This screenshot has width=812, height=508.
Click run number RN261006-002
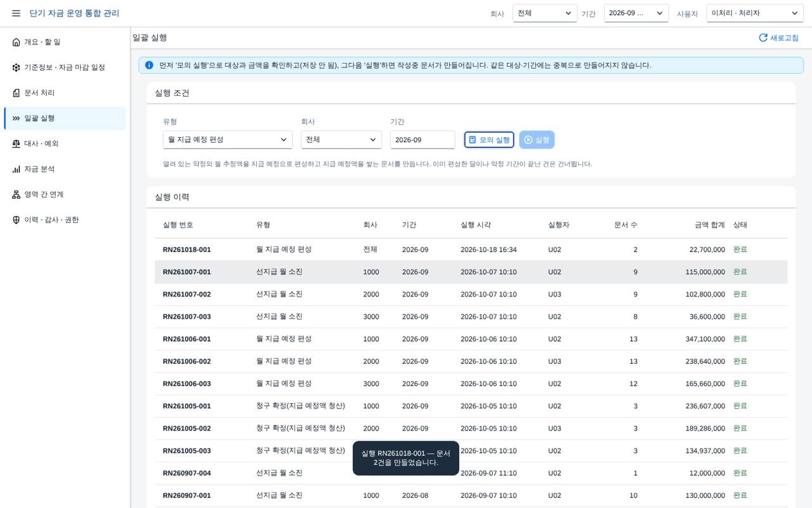[x=187, y=361]
